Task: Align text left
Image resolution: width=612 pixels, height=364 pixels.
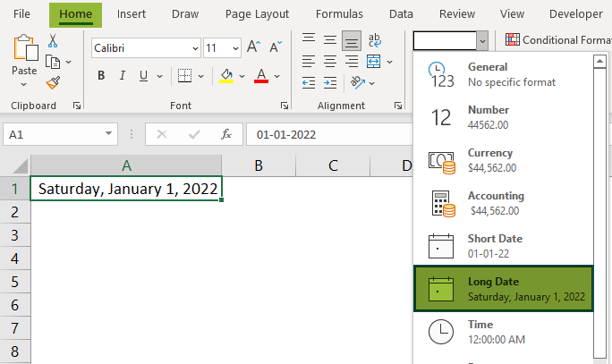Action: pyautogui.click(x=309, y=61)
